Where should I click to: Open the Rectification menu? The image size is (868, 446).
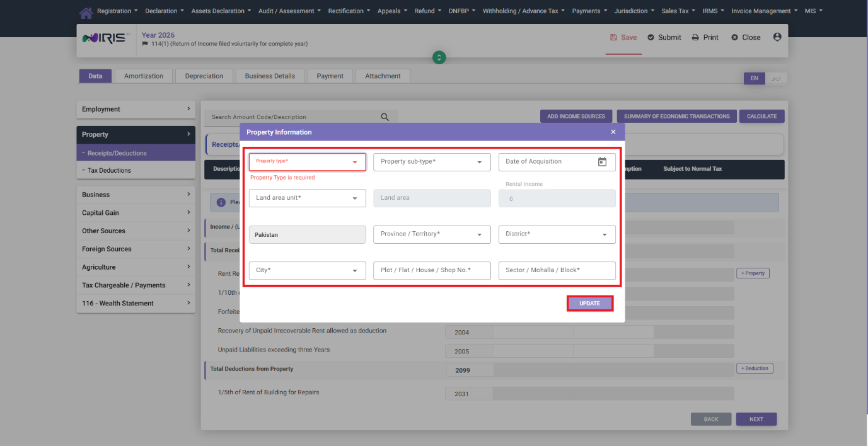tap(349, 11)
